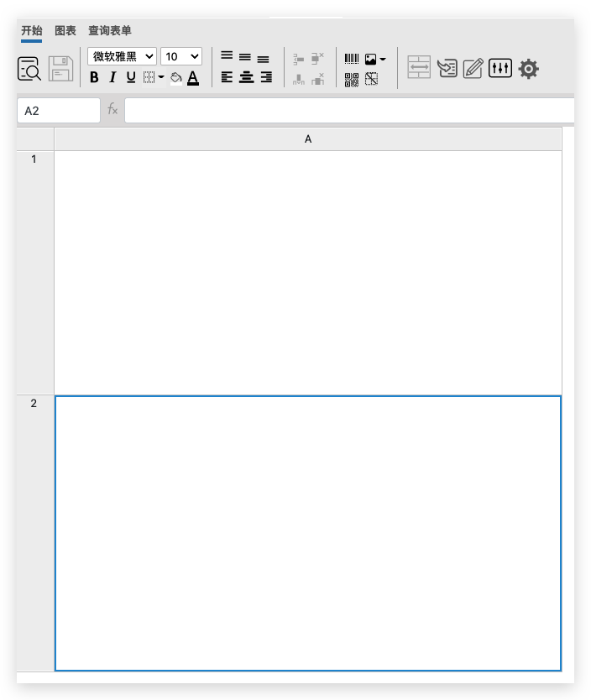
Task: Click the delete row icon
Action: (317, 58)
